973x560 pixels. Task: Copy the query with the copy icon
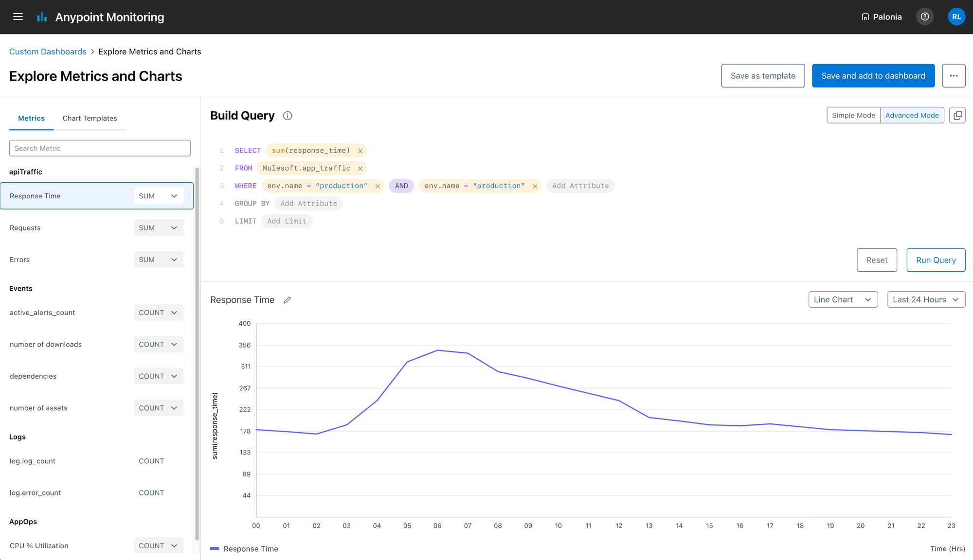coord(957,115)
